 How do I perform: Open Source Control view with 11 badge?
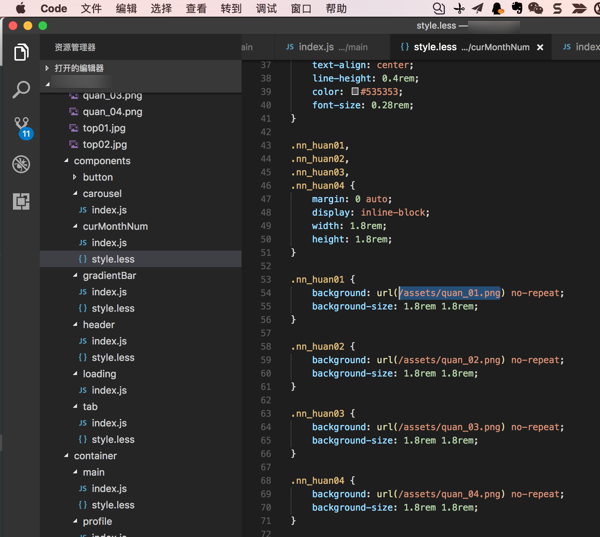coord(20,127)
